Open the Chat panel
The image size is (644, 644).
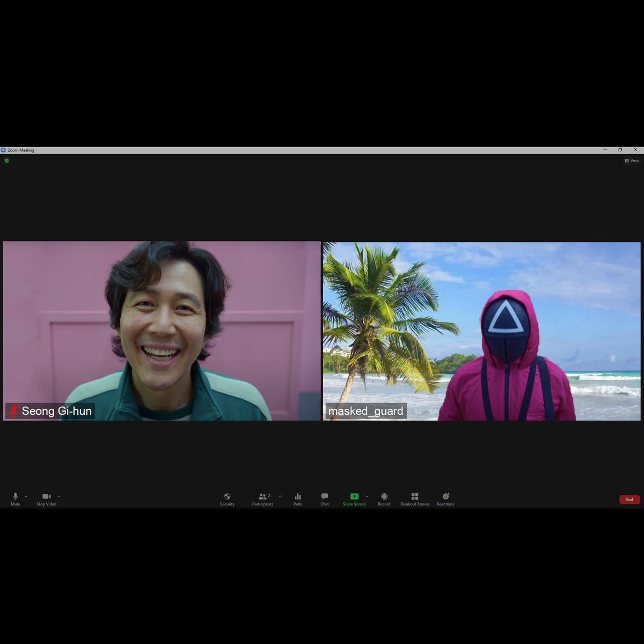tap(325, 499)
